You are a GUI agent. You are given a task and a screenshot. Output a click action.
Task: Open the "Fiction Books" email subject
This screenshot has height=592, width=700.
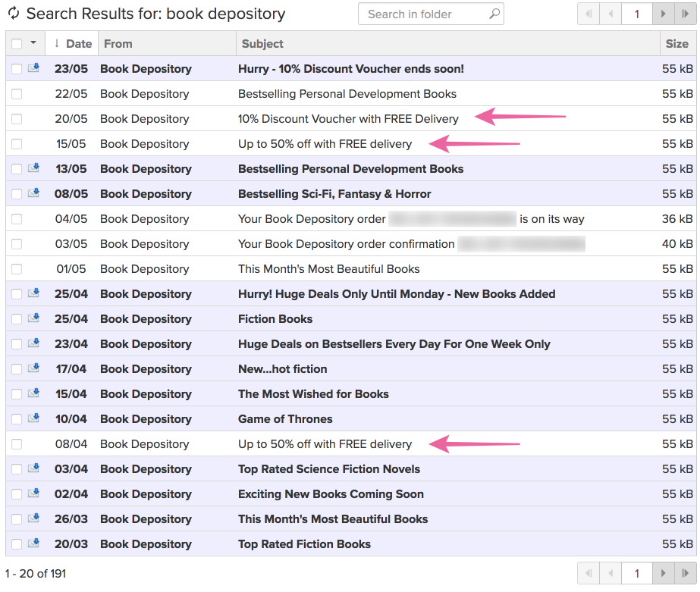point(275,318)
